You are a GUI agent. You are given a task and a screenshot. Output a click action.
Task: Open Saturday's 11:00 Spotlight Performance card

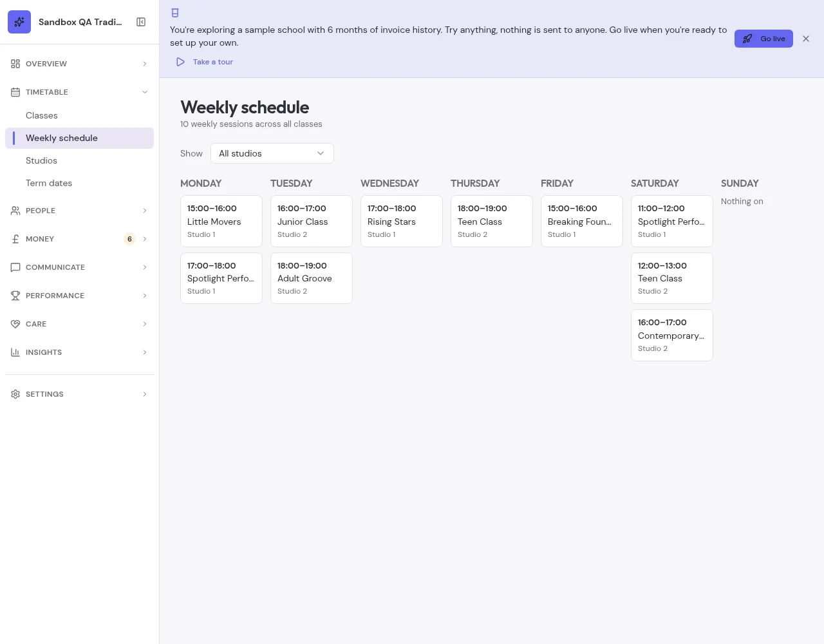[672, 221]
